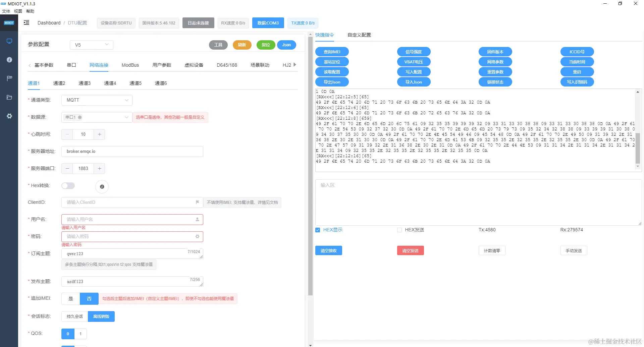This screenshot has width=644, height=347.
Task: Select 否 for 追加IMEI
Action: pyautogui.click(x=89, y=299)
